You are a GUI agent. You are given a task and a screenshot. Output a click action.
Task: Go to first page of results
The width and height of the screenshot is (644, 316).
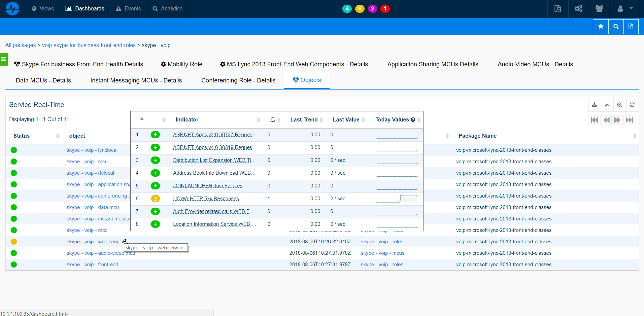click(595, 120)
